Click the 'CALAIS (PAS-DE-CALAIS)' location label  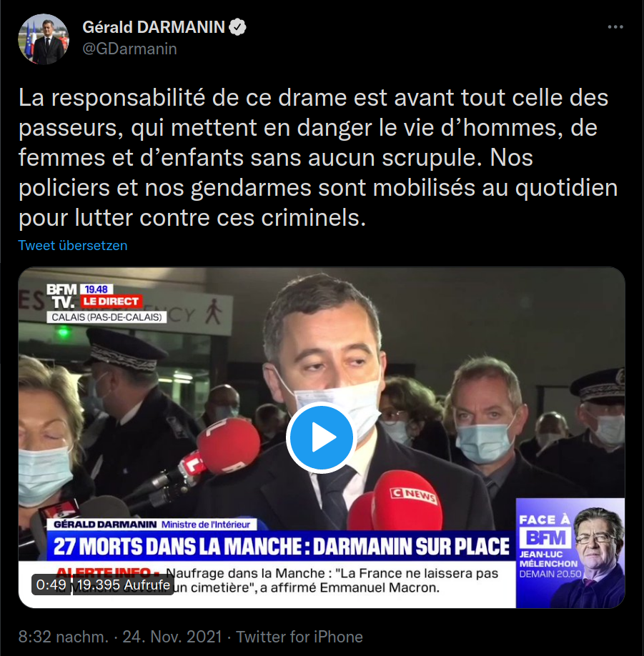tap(106, 317)
